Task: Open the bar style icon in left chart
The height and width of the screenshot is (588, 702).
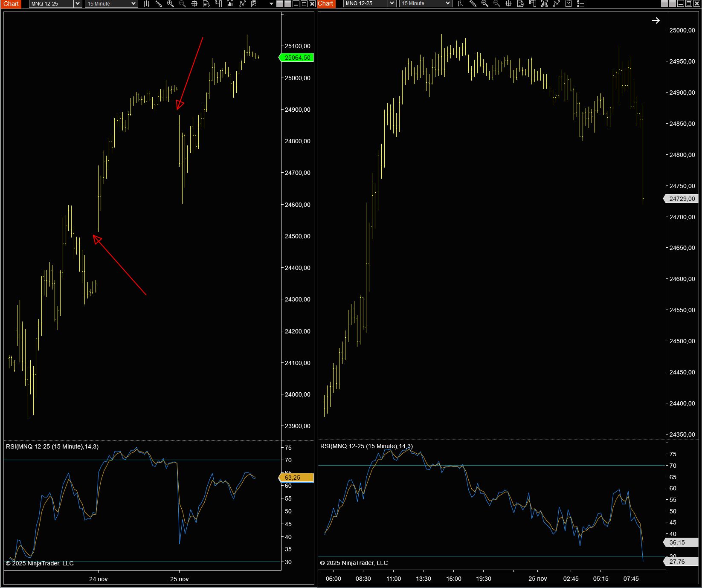Action: tap(146, 4)
